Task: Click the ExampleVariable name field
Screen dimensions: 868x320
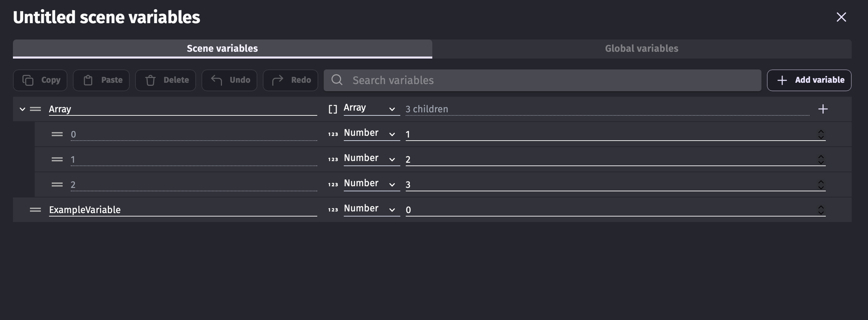Action: (x=182, y=210)
